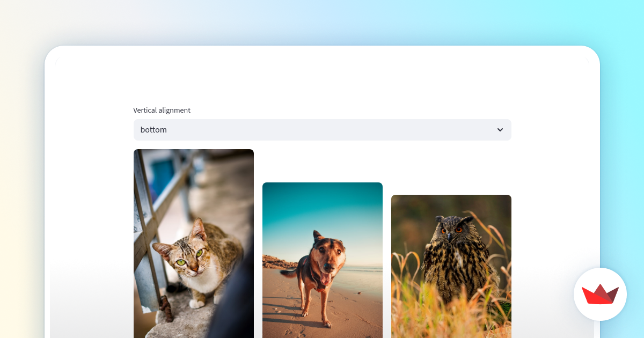Click the owl's orange eyes

[451, 230]
